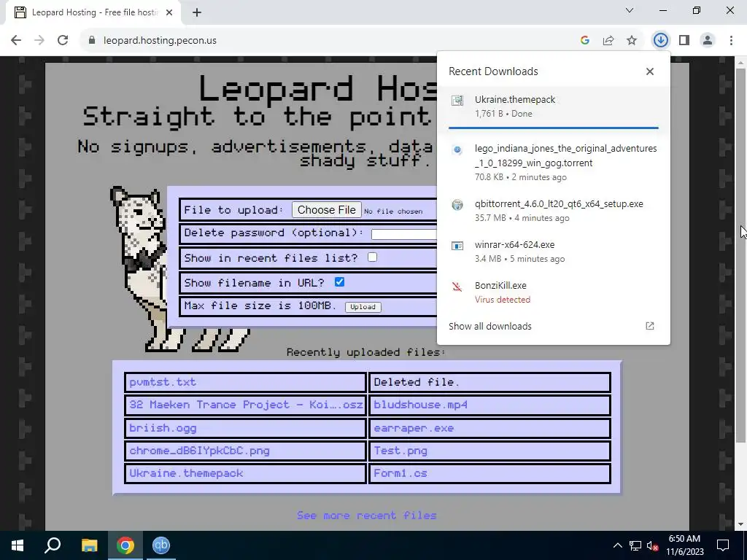
Task: Click See more recent files link
Action: pos(366,516)
